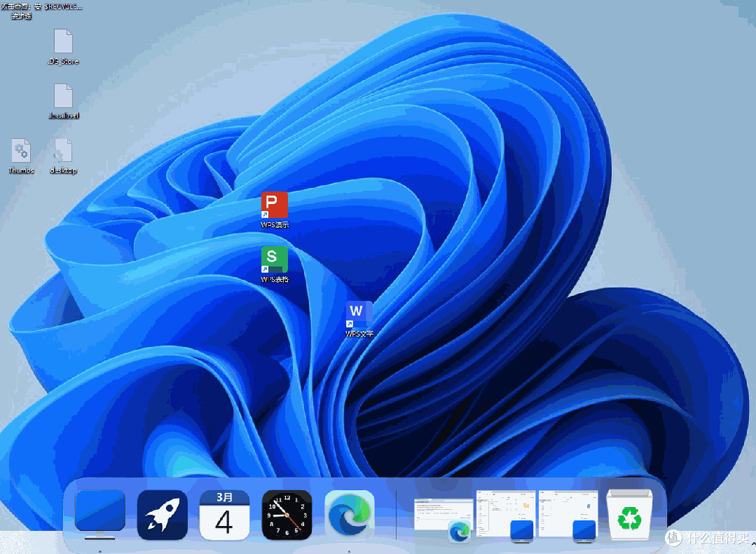Select the red WPS演示 shortcut
This screenshot has height=554, width=756.
click(x=275, y=205)
